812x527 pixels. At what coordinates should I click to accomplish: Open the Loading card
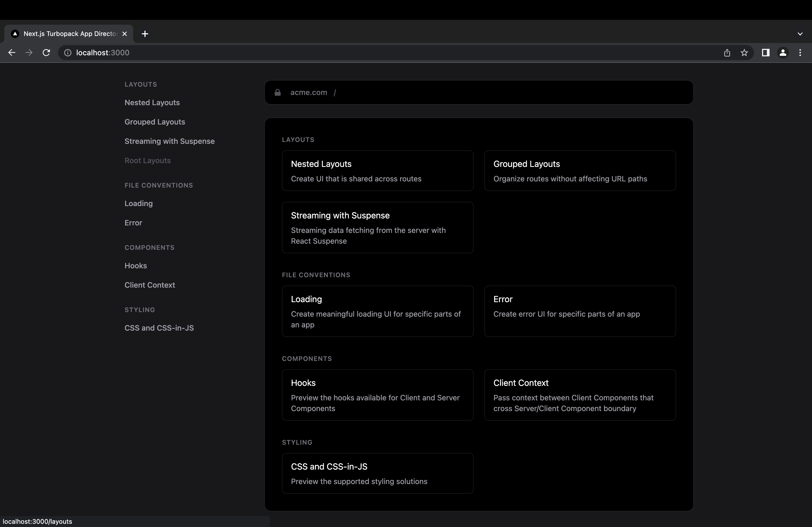(378, 311)
